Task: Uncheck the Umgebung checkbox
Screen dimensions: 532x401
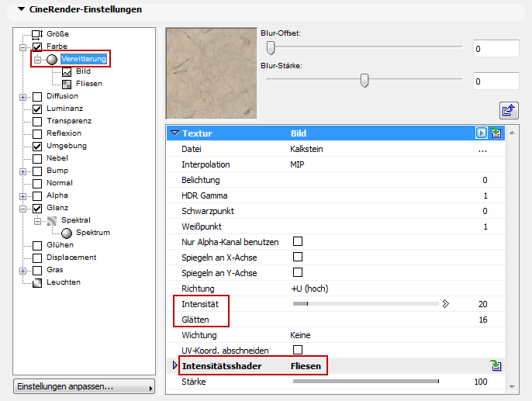Action: point(37,147)
